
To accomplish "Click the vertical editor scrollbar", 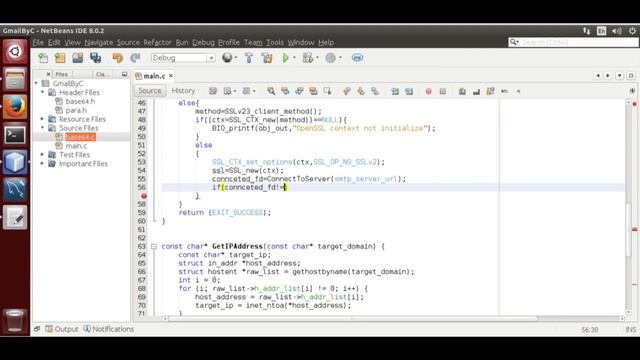I will 629,229.
